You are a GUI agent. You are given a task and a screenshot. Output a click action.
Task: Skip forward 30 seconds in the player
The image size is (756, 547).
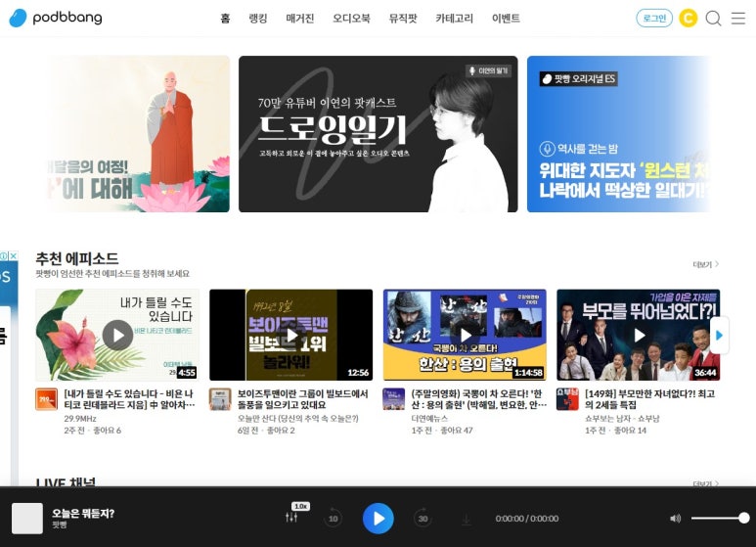[422, 518]
